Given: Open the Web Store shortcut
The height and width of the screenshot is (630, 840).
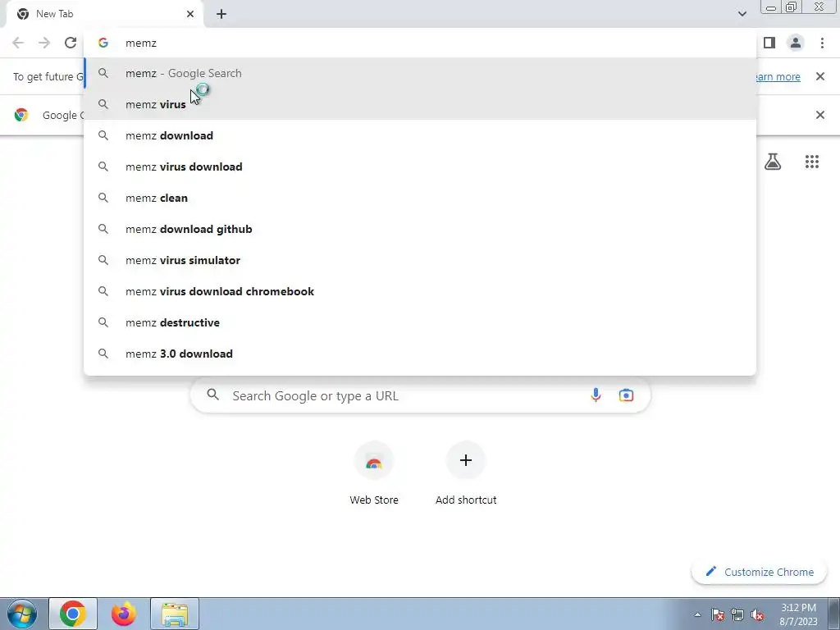Looking at the screenshot, I should [374, 473].
